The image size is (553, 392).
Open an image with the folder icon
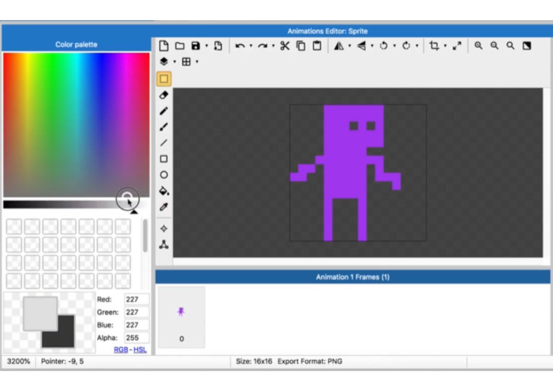coord(180,46)
